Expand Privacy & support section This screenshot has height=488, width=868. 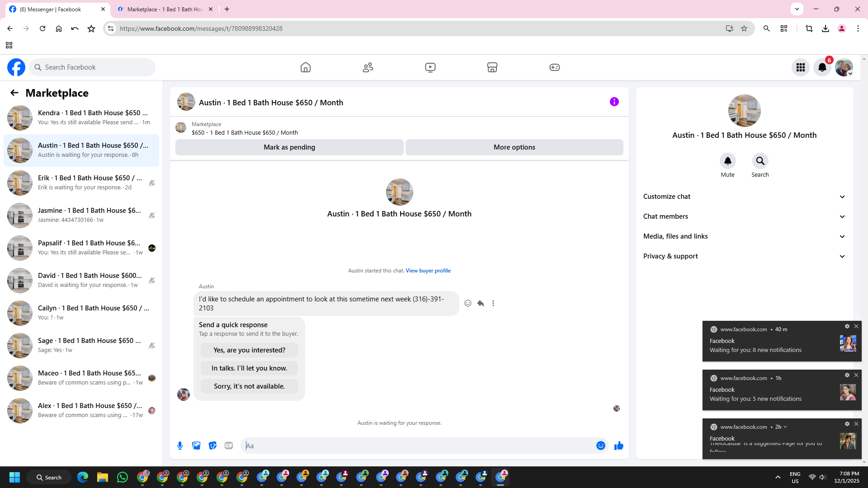click(744, 256)
